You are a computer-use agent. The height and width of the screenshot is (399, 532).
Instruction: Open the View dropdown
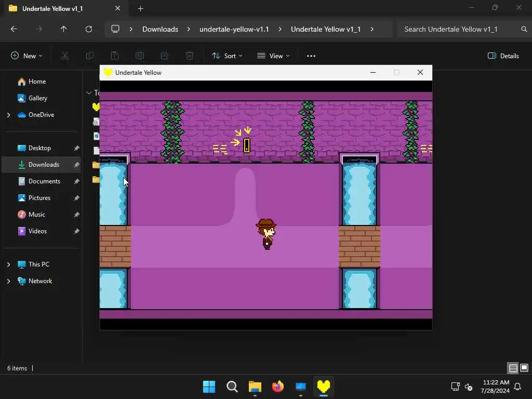(273, 56)
